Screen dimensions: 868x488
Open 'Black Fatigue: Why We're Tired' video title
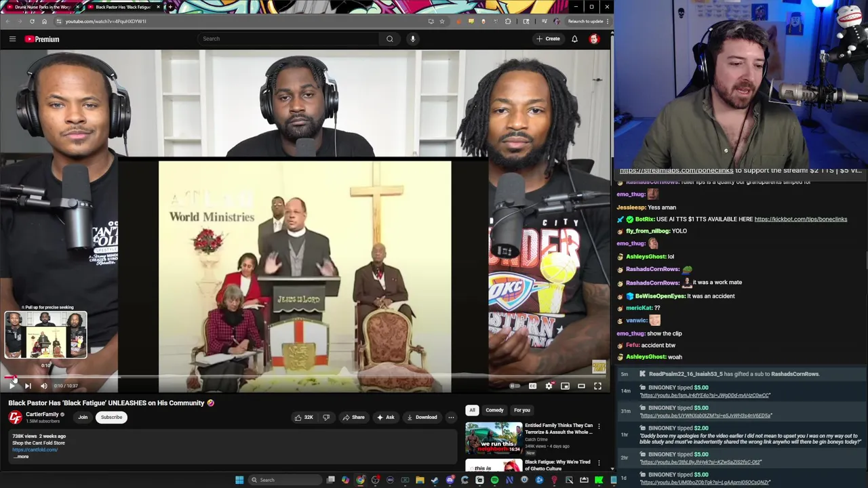click(557, 465)
